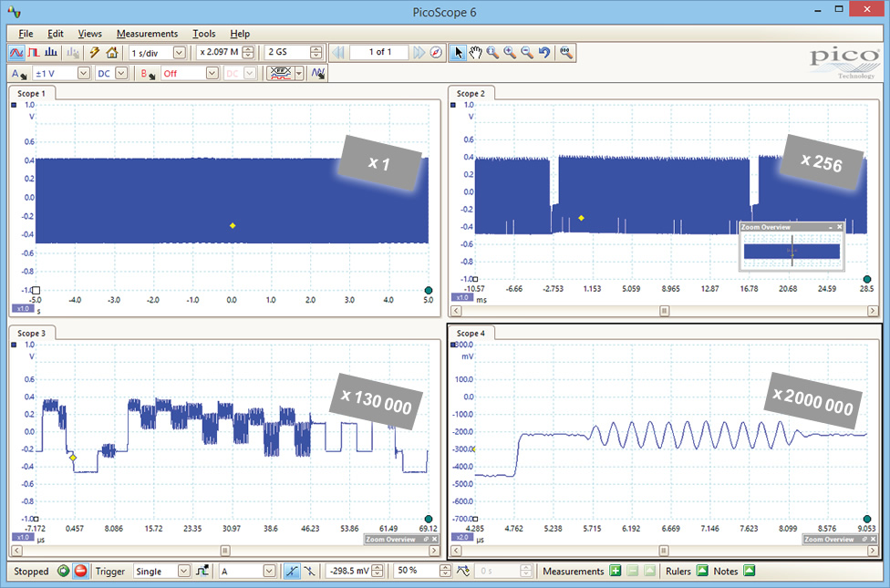Click Scope 3 yellow trigger marker diamond

pyautogui.click(x=73, y=458)
